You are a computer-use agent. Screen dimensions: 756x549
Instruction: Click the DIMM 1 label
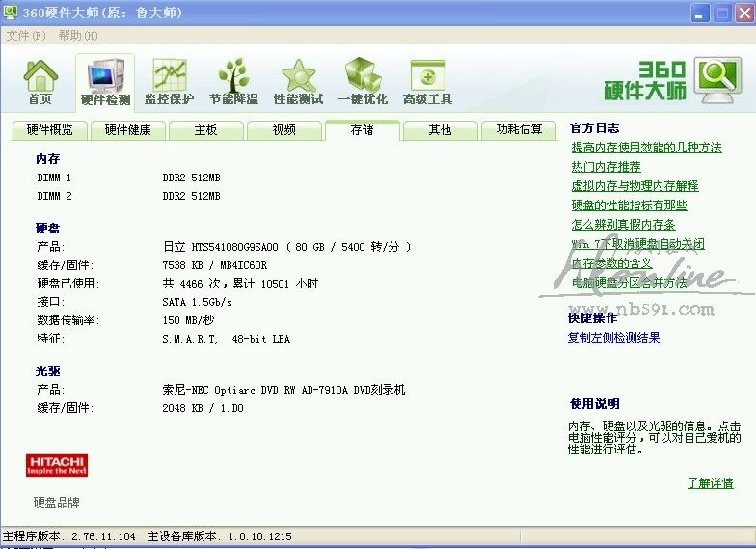54,178
